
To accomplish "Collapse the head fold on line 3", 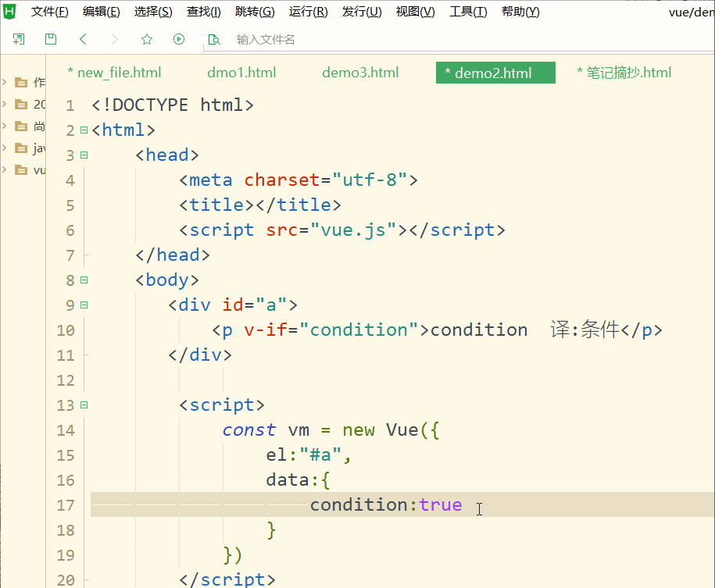I will point(84,155).
